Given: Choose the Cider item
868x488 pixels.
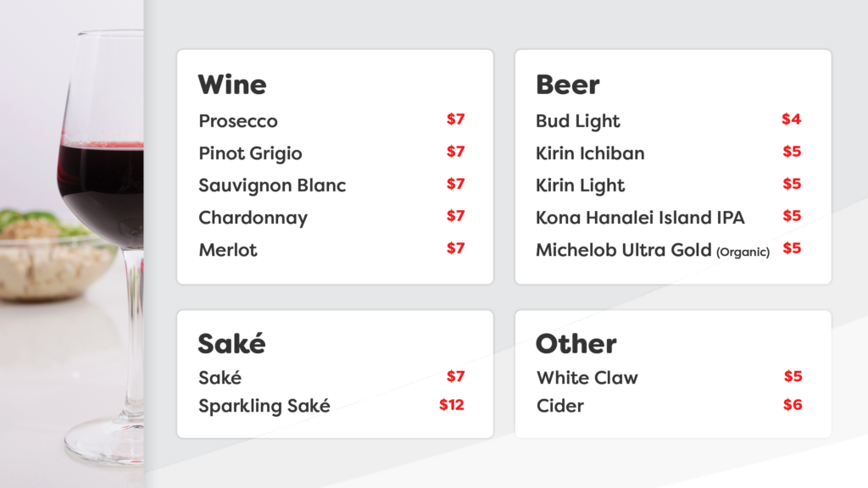Looking at the screenshot, I should [560, 406].
